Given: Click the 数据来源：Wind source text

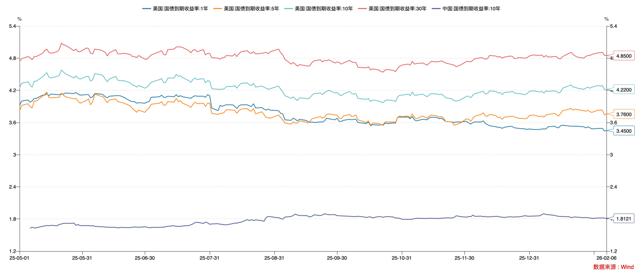Looking at the screenshot, I should (x=613, y=267).
